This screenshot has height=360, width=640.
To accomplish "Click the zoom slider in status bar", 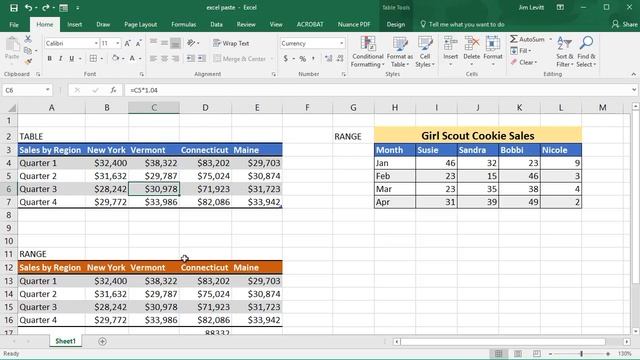I will [581, 354].
